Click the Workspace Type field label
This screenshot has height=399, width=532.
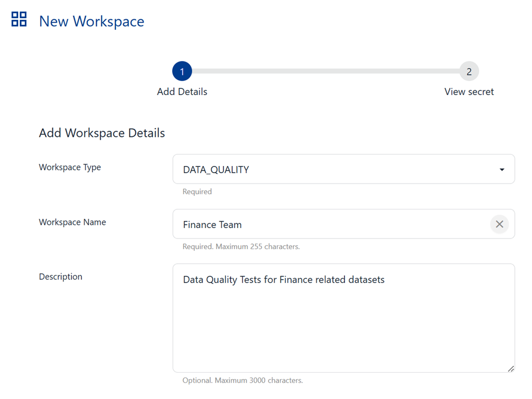70,167
